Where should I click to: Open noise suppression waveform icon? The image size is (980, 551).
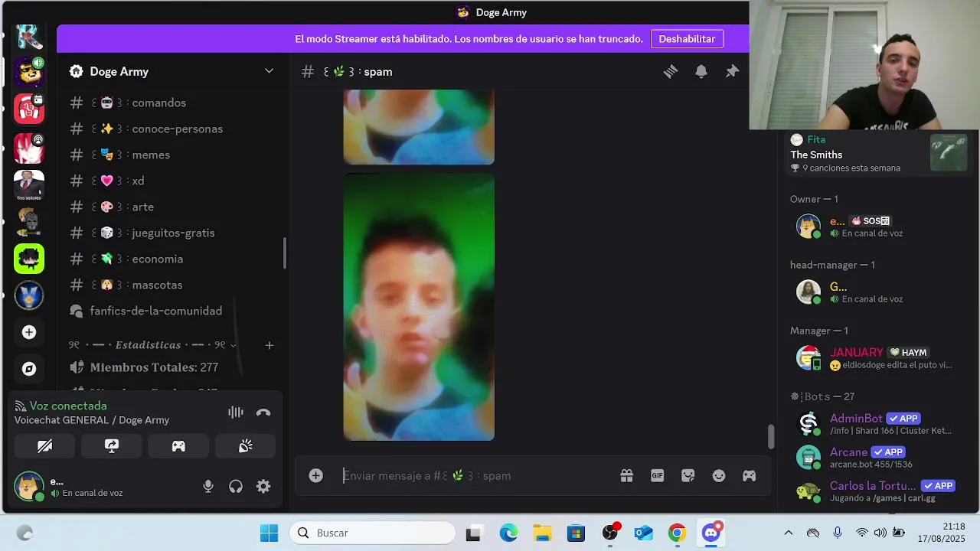pyautogui.click(x=236, y=412)
